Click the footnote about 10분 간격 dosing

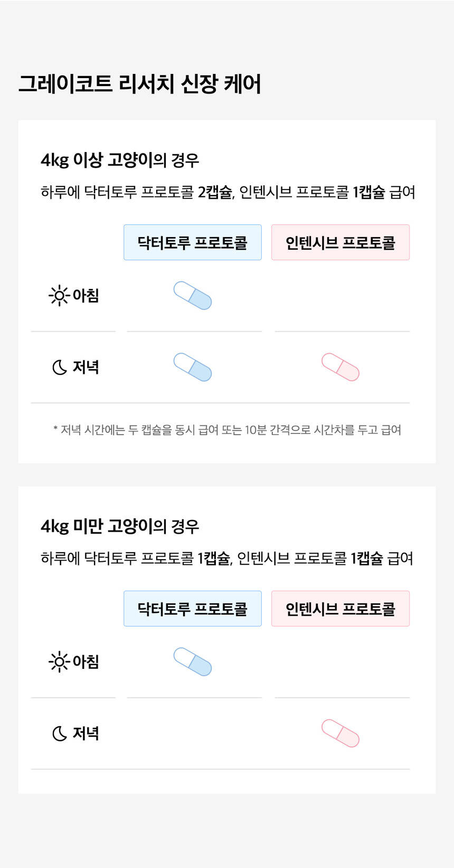pos(227,430)
